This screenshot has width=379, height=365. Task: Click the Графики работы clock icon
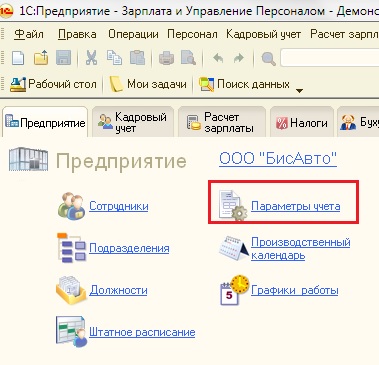235,290
